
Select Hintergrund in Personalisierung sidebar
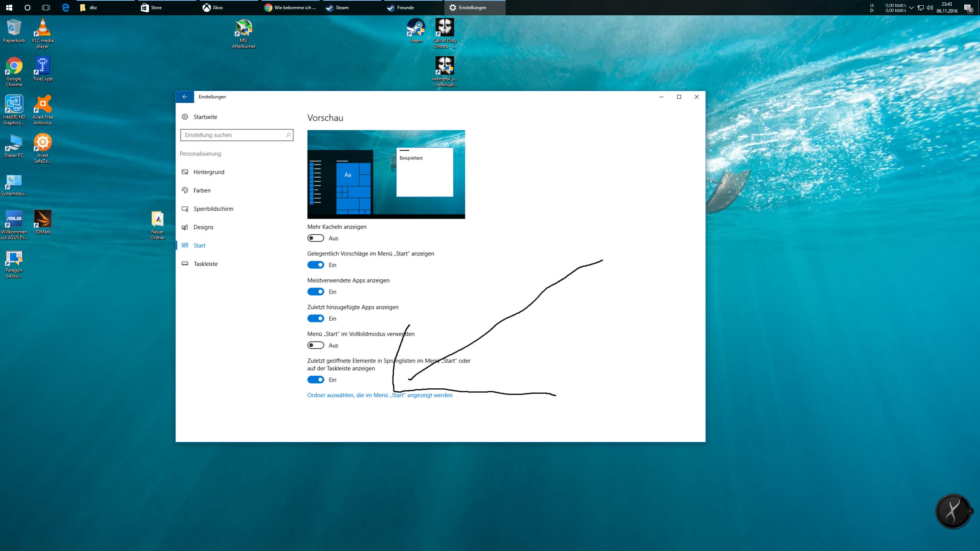coord(209,172)
